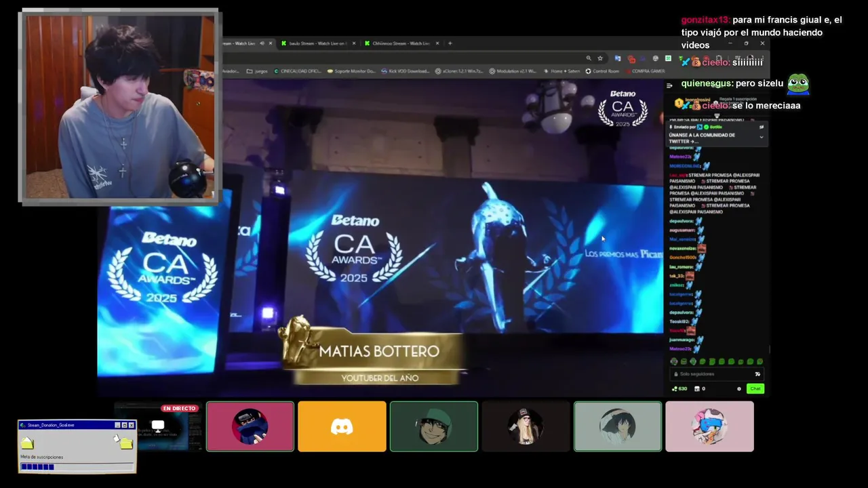Viewport: 868px width, 488px height.
Task: Switch to the Chiiiinnoo Stream browser tab
Action: (401, 43)
